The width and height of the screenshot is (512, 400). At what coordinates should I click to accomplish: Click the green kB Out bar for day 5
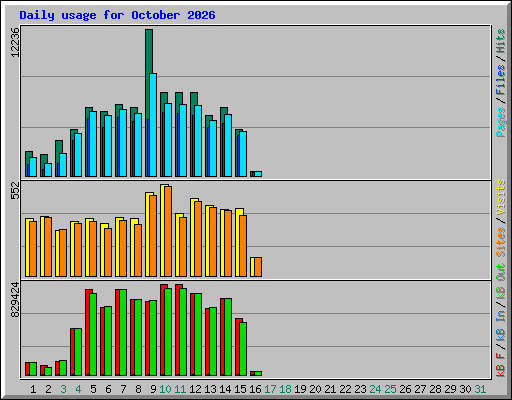tap(93, 334)
